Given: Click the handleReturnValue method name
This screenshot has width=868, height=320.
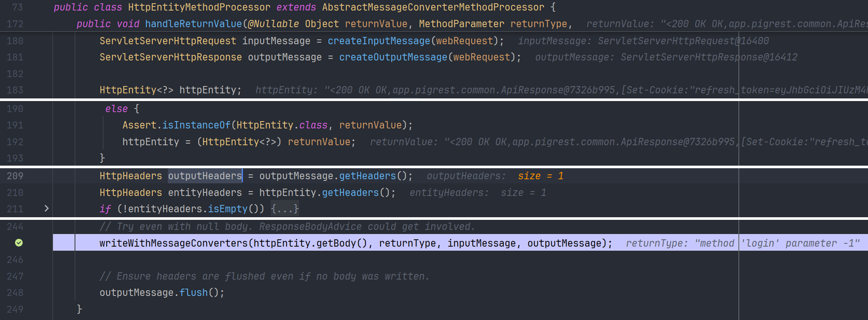Looking at the screenshot, I should coord(193,24).
